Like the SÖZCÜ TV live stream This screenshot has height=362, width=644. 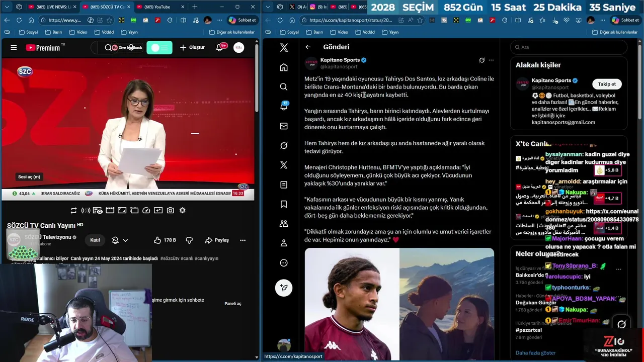(165, 240)
